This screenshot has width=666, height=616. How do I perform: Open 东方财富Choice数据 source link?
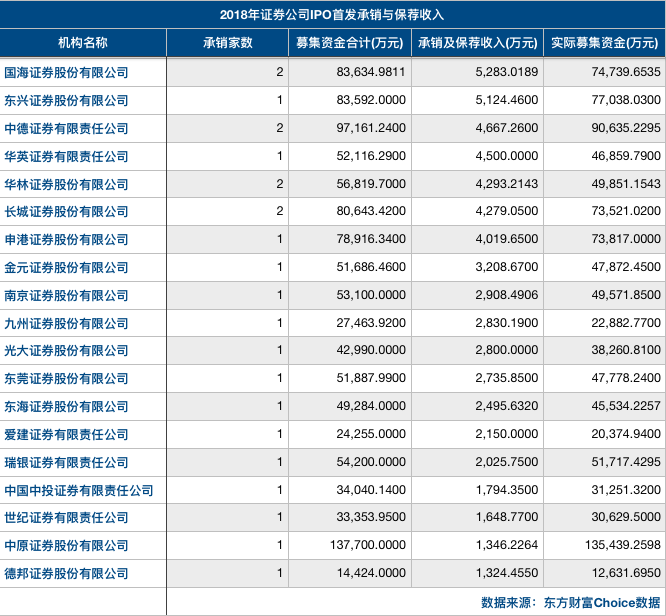(x=602, y=602)
